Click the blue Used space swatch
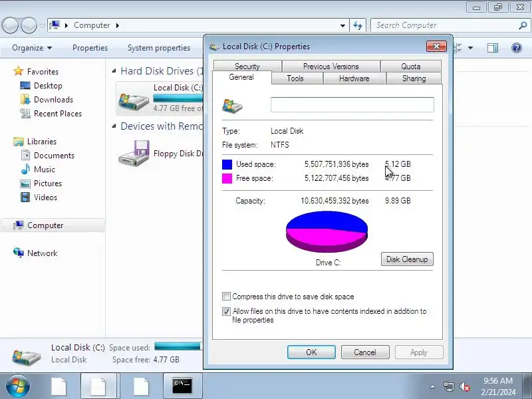The width and height of the screenshot is (532, 399). (x=227, y=164)
